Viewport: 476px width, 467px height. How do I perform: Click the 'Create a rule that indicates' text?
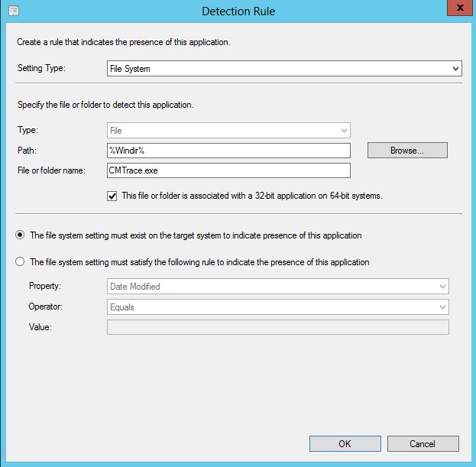coord(124,42)
